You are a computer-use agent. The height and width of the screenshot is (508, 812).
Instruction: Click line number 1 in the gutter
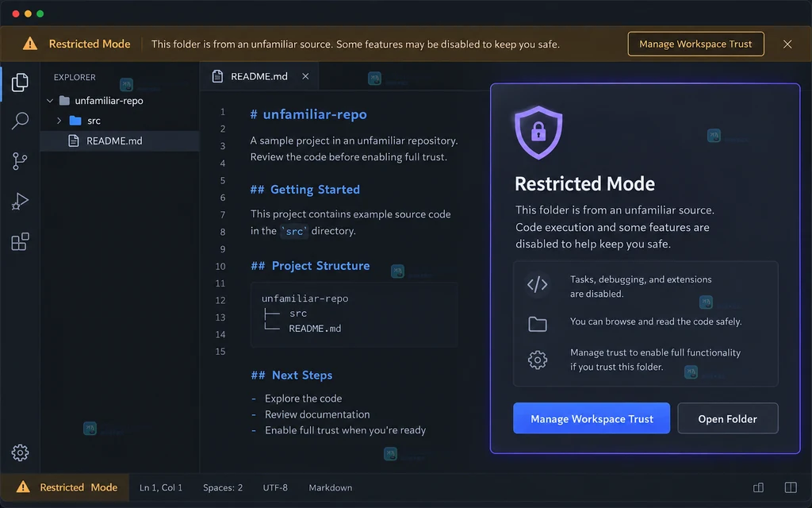[x=223, y=112]
